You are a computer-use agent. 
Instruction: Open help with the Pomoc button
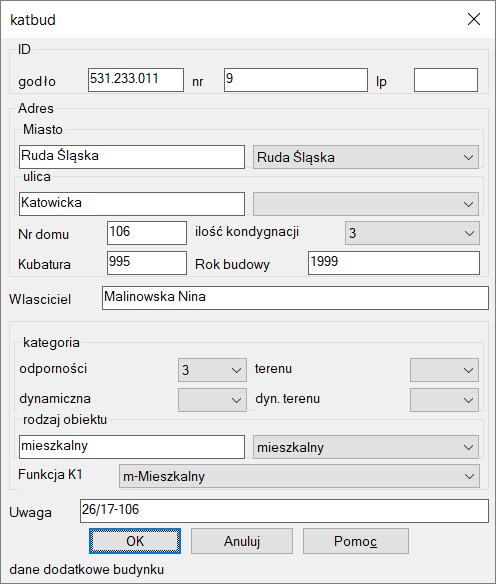pyautogui.click(x=356, y=541)
